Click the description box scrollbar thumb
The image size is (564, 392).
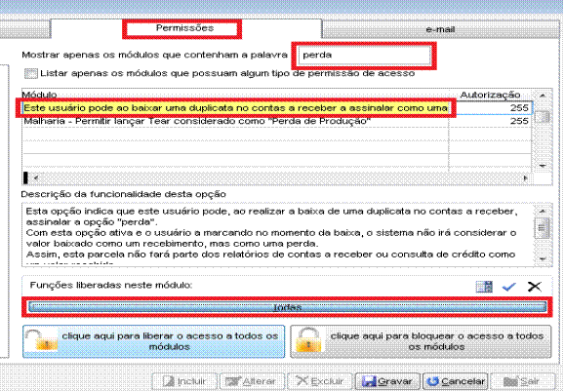[x=543, y=228]
